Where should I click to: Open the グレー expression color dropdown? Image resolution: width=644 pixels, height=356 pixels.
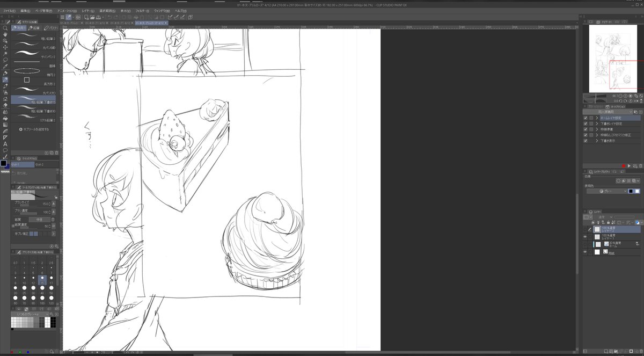(x=606, y=191)
